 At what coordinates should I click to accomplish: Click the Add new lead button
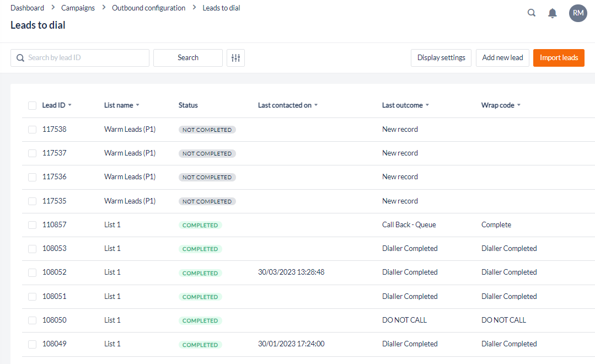point(502,58)
